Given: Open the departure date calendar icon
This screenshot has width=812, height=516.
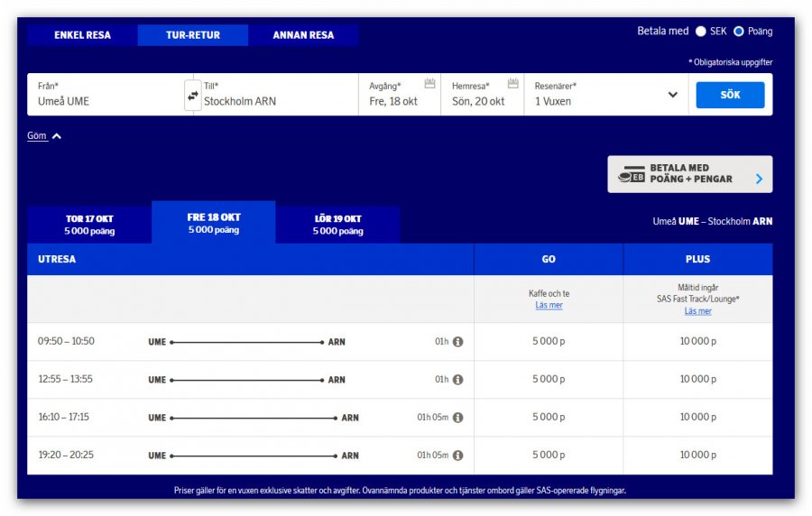Looking at the screenshot, I should click(x=429, y=84).
